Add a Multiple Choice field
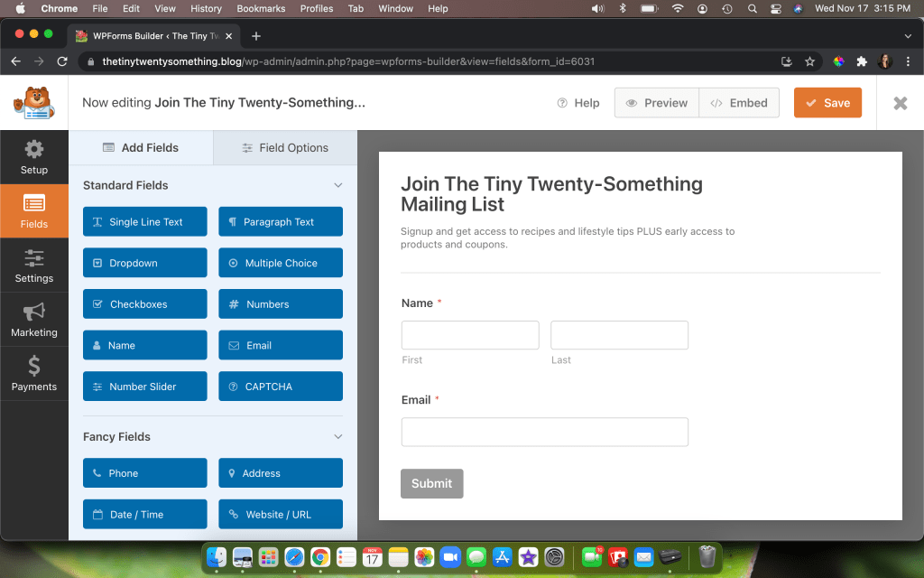Viewport: 924px width, 578px height. click(281, 263)
